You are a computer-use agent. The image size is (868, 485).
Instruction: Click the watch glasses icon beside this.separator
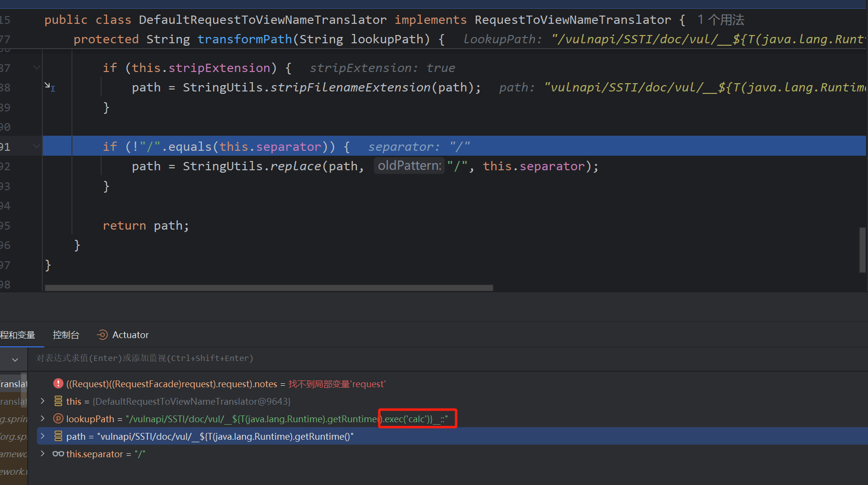coord(58,454)
